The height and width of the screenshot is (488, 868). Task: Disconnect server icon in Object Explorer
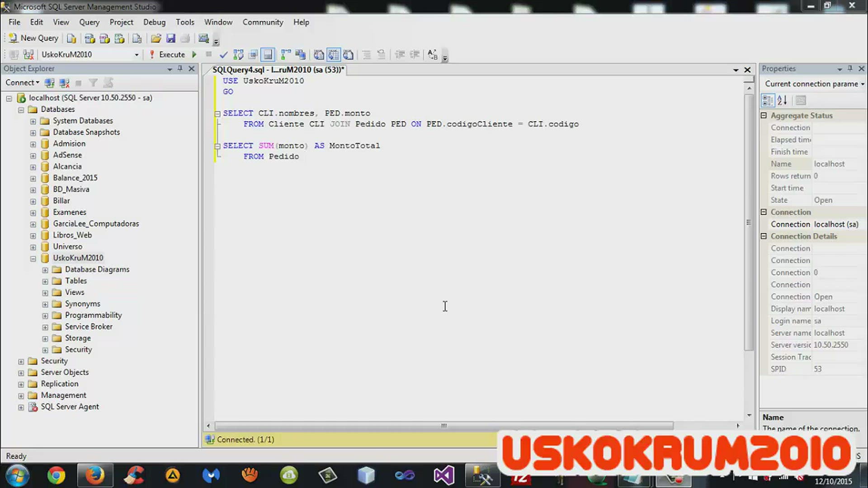[x=64, y=83]
